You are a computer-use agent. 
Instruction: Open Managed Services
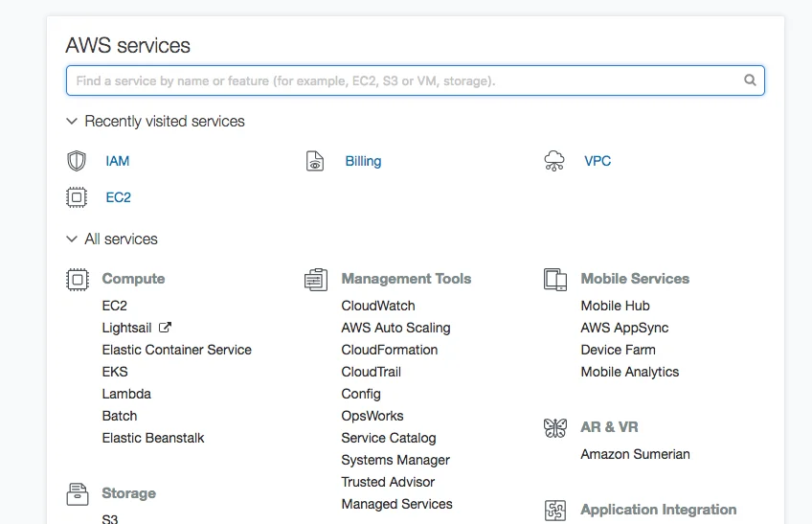[396, 504]
